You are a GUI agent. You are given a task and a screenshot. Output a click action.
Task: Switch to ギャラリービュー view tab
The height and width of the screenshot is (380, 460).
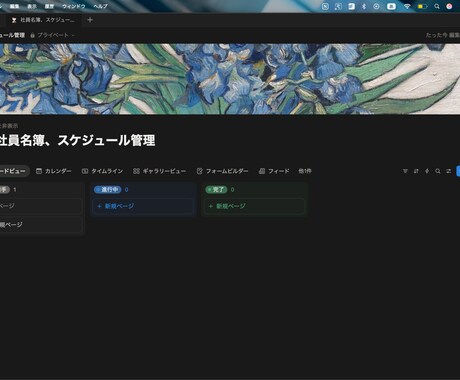[x=159, y=171]
